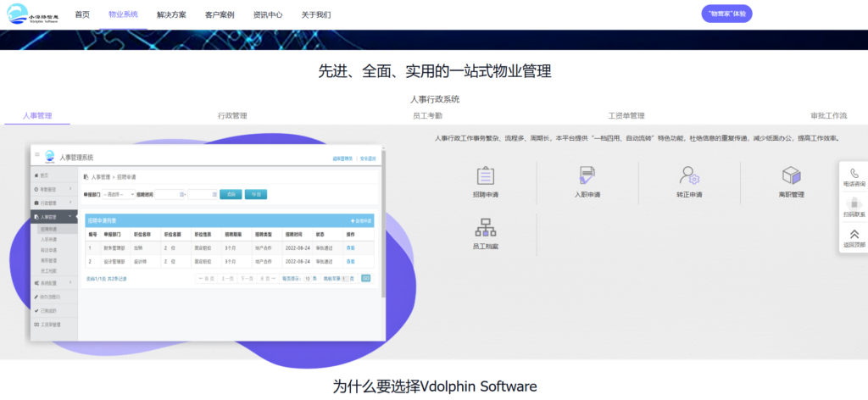Collapse 人事管理 in the preview sidebar
Screen dimensions: 868x400
[53, 217]
